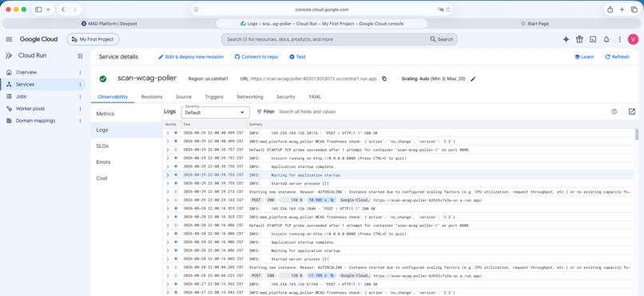Image resolution: width=644 pixels, height=296 pixels.
Task: Click the Test button
Action: coord(297,57)
